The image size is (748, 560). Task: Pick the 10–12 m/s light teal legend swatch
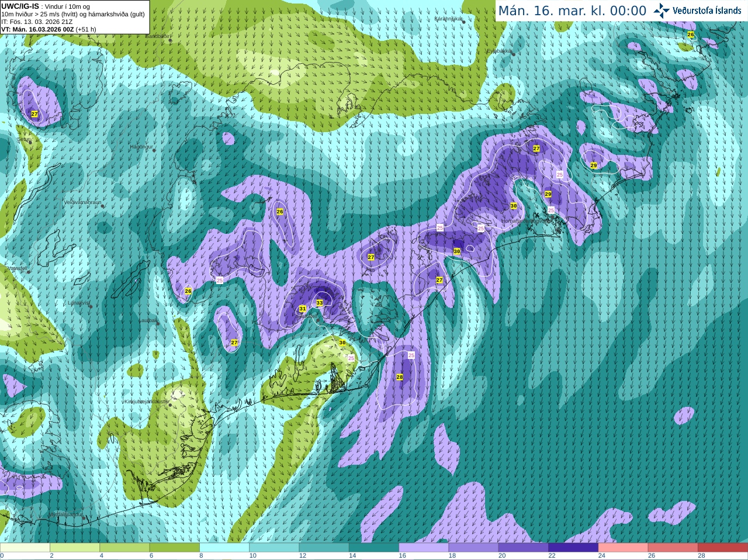[x=274, y=548]
